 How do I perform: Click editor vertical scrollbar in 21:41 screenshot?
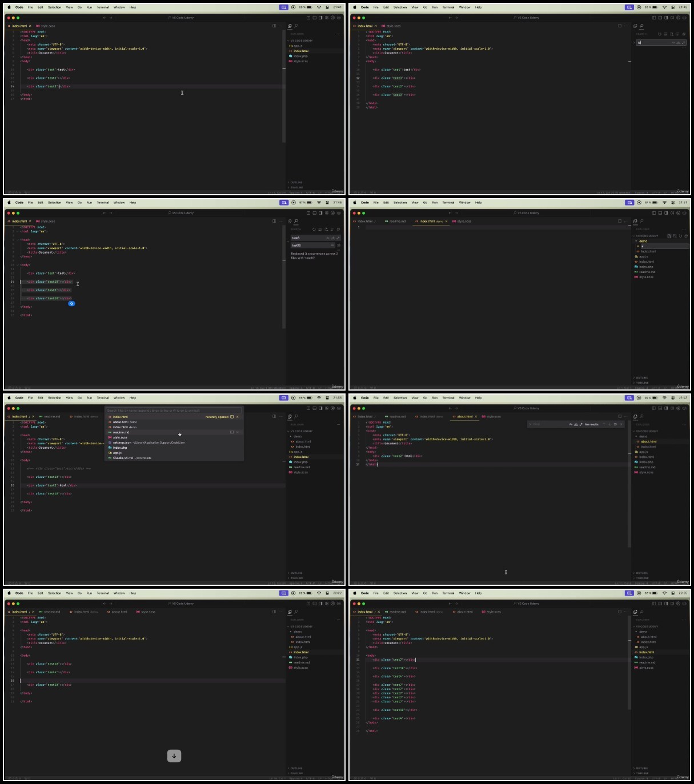(x=284, y=86)
